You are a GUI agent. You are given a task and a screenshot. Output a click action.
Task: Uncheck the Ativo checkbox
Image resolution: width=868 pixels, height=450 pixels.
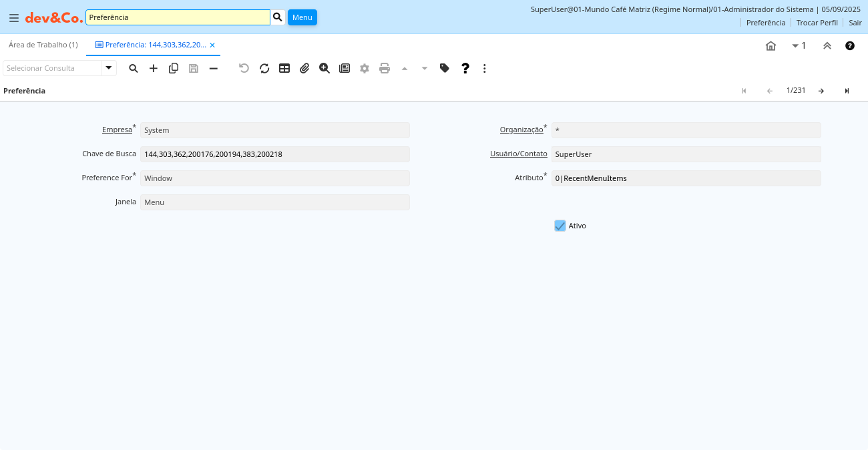[560, 226]
